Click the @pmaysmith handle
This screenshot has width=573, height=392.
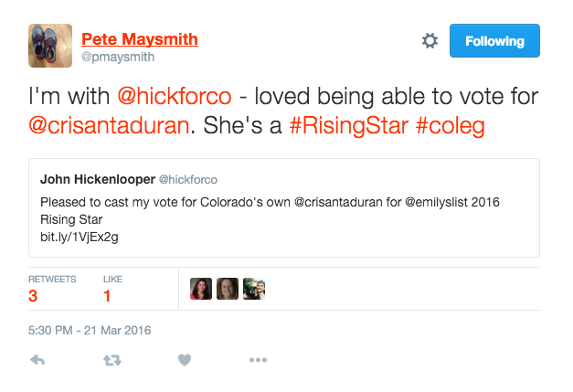coord(118,57)
